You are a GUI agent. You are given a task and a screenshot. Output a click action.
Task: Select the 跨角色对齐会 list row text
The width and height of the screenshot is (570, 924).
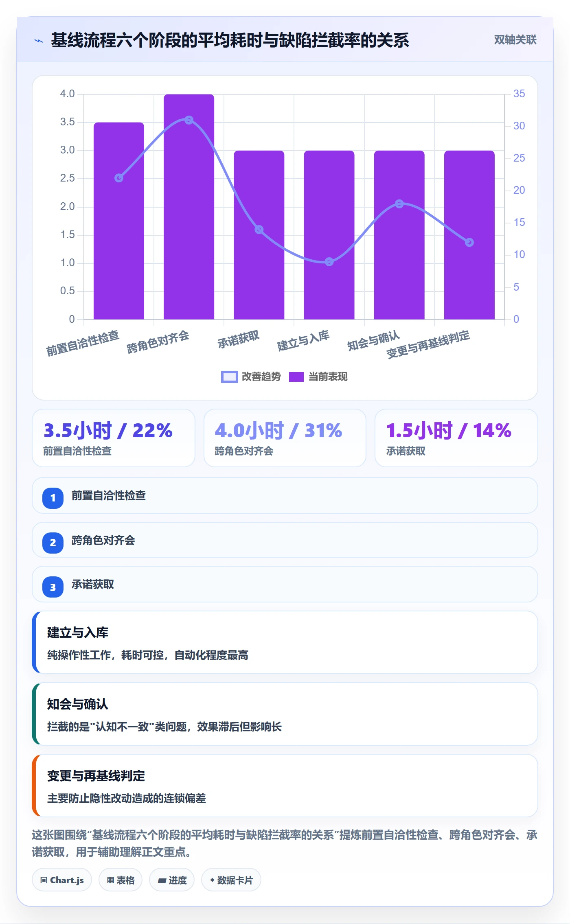click(103, 541)
